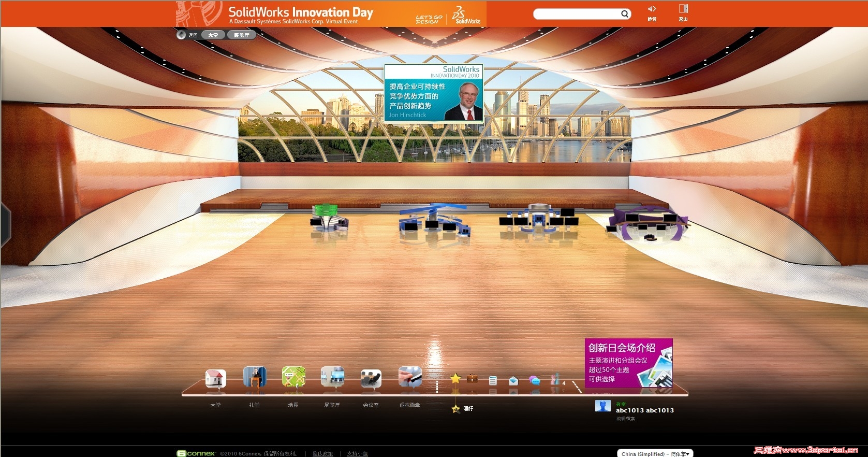Mute sound with the speaker icon
The image size is (868, 457).
[652, 9]
